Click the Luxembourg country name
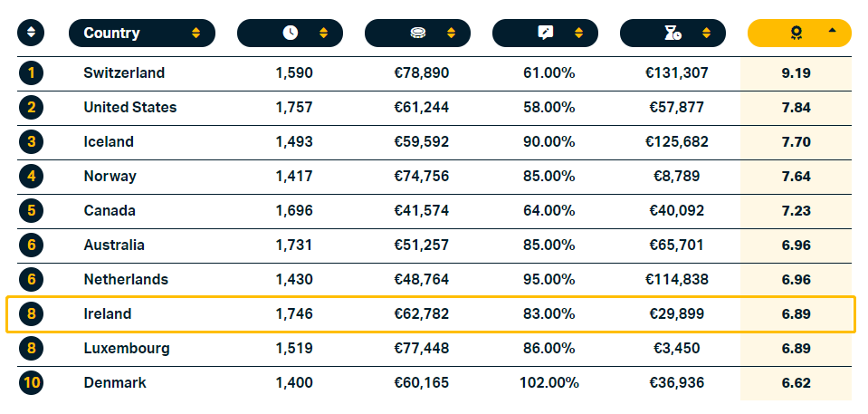 point(127,348)
